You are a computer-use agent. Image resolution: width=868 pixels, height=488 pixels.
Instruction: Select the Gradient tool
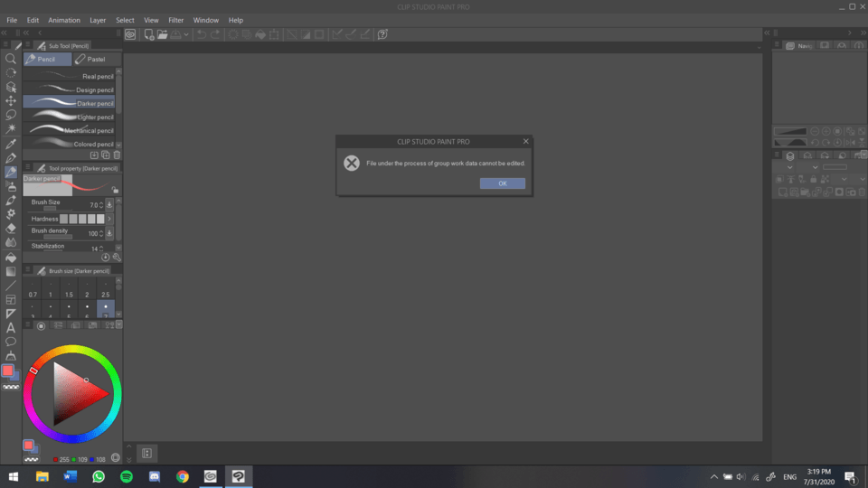pyautogui.click(x=11, y=271)
